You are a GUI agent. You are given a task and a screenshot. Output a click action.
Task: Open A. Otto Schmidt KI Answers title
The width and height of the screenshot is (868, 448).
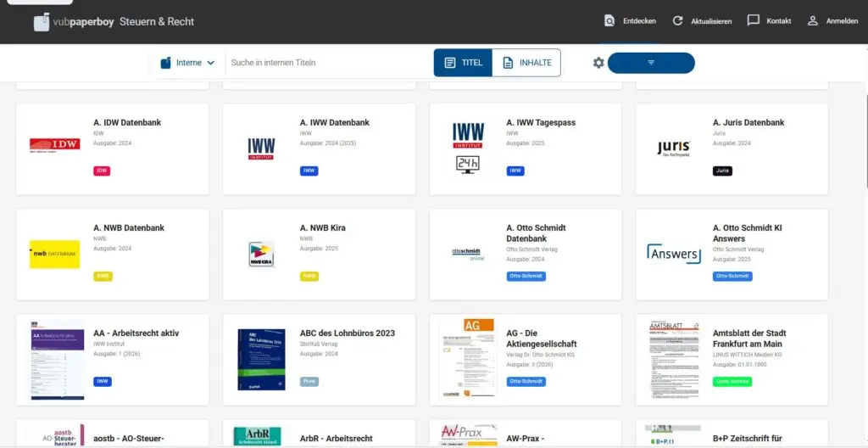pyautogui.click(x=747, y=233)
